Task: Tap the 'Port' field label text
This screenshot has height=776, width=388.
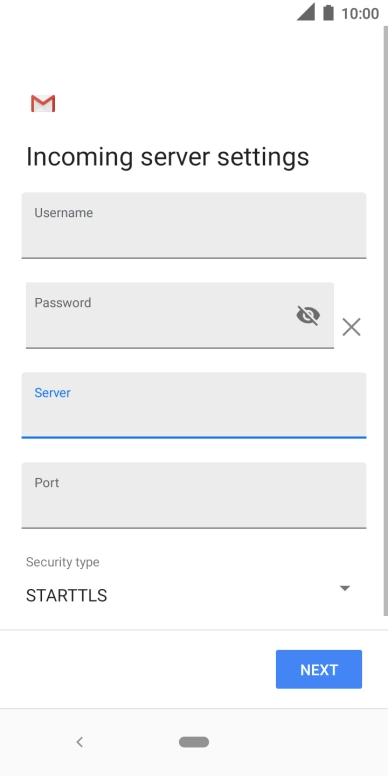Action: pos(47,483)
